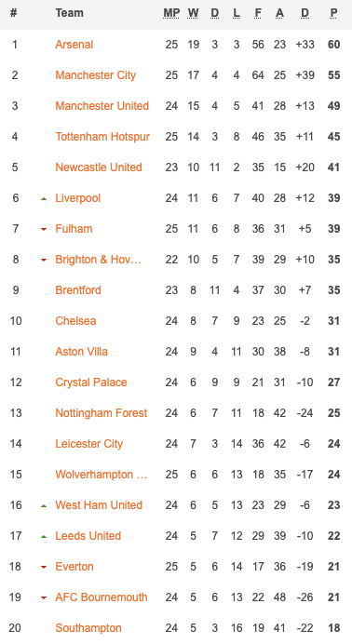The image size is (352, 644).
Task: Click the green up arrow beside Leeds United
Action: coord(44,537)
